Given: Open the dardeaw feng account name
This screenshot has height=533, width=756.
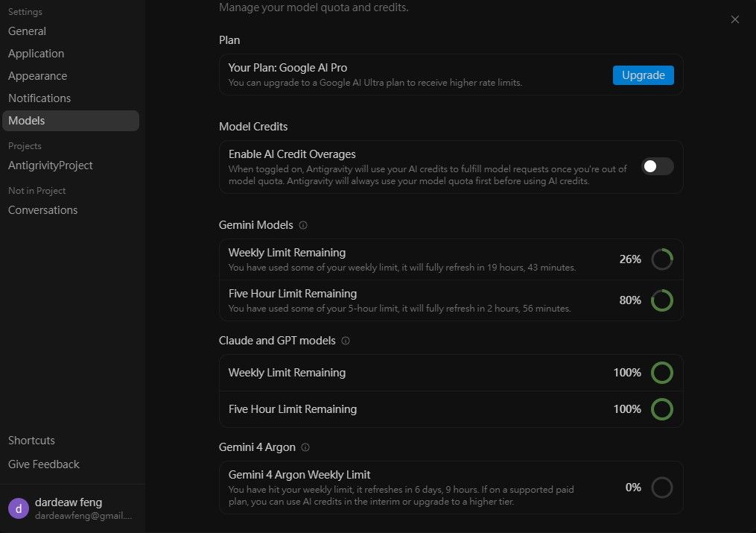Looking at the screenshot, I should [69, 502].
